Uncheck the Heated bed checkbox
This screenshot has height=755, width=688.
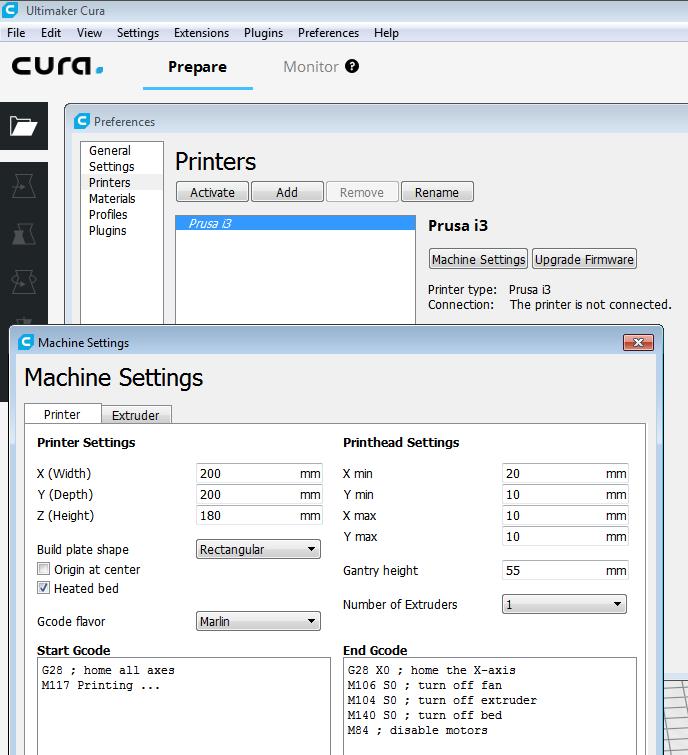click(x=44, y=588)
